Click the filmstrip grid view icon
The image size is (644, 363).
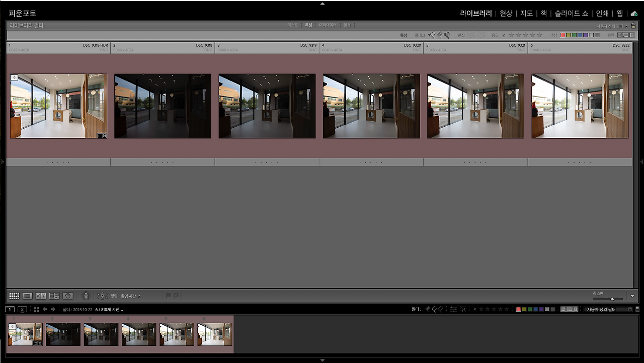coord(36,309)
